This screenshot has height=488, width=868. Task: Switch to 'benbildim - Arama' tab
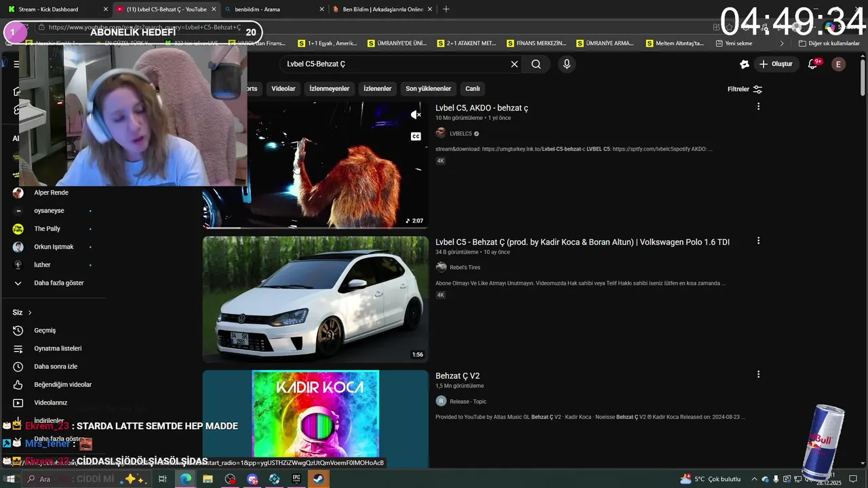(x=275, y=9)
